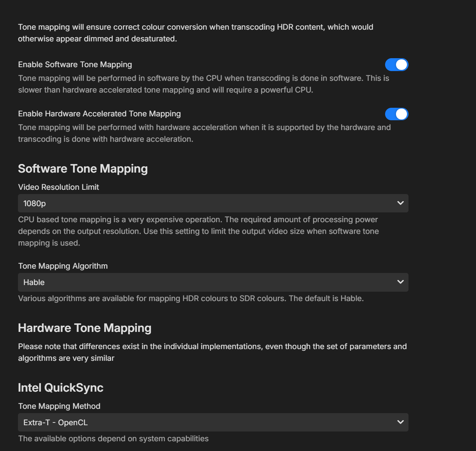Click the intro paragraph about transcoding HDR content
The width and height of the screenshot is (476, 451).
coord(195,33)
